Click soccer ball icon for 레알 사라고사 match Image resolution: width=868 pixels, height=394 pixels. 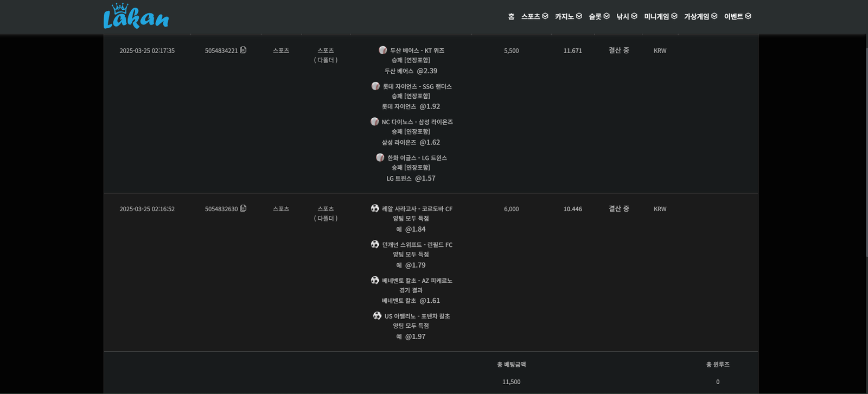[375, 208]
